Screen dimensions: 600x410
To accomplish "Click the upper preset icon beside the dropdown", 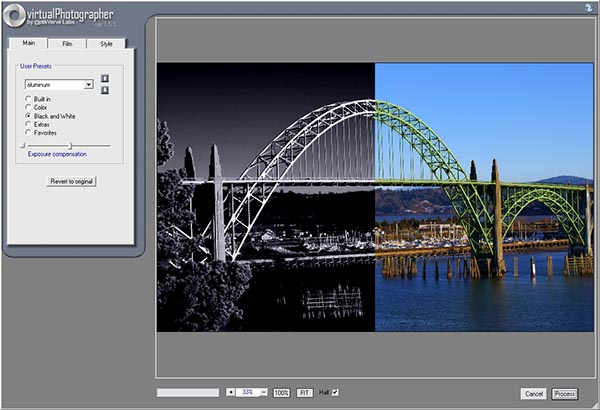I will (x=104, y=79).
